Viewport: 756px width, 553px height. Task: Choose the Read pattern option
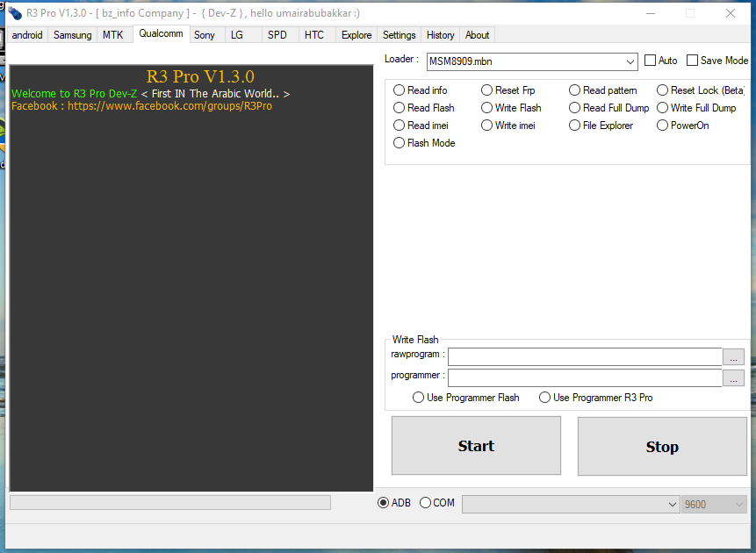[x=603, y=90]
